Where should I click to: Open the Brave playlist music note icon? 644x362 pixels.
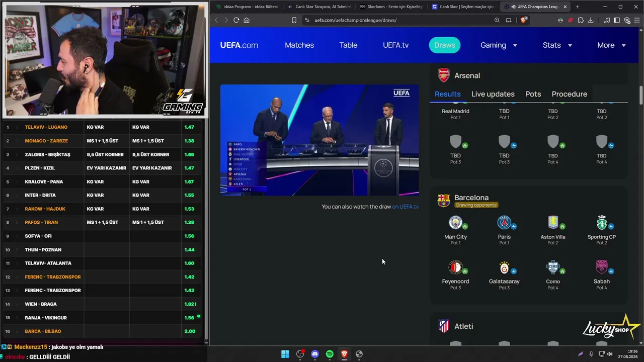tap(607, 20)
